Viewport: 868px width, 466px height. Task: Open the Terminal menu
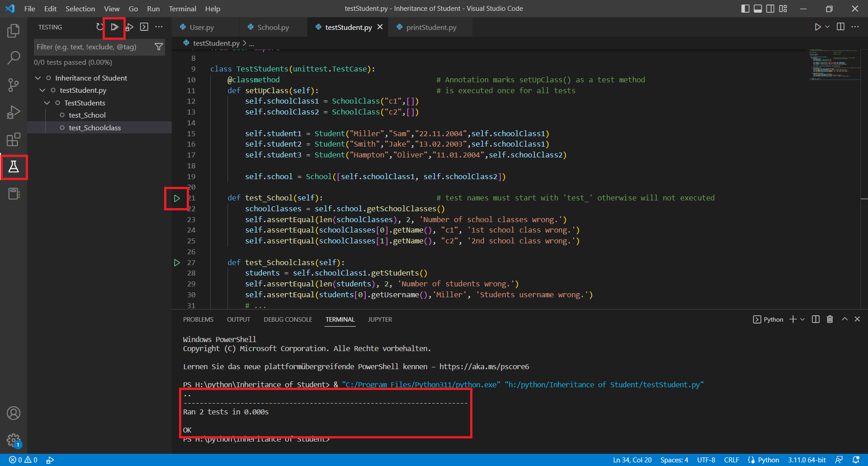[182, 9]
